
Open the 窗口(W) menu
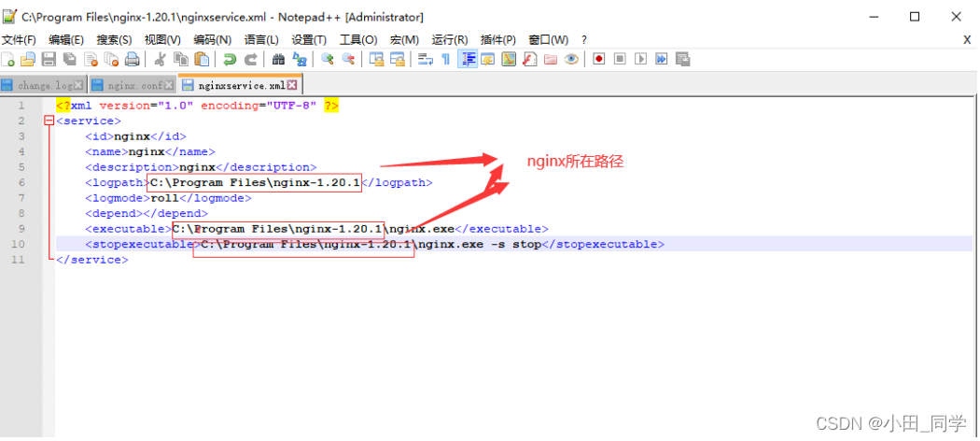(x=548, y=40)
